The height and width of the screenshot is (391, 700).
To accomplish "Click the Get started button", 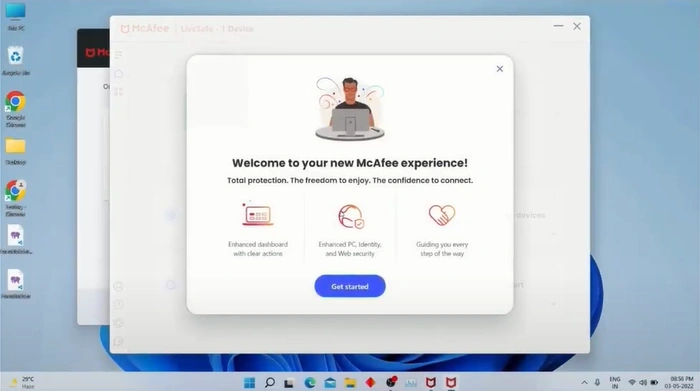I will coord(350,286).
